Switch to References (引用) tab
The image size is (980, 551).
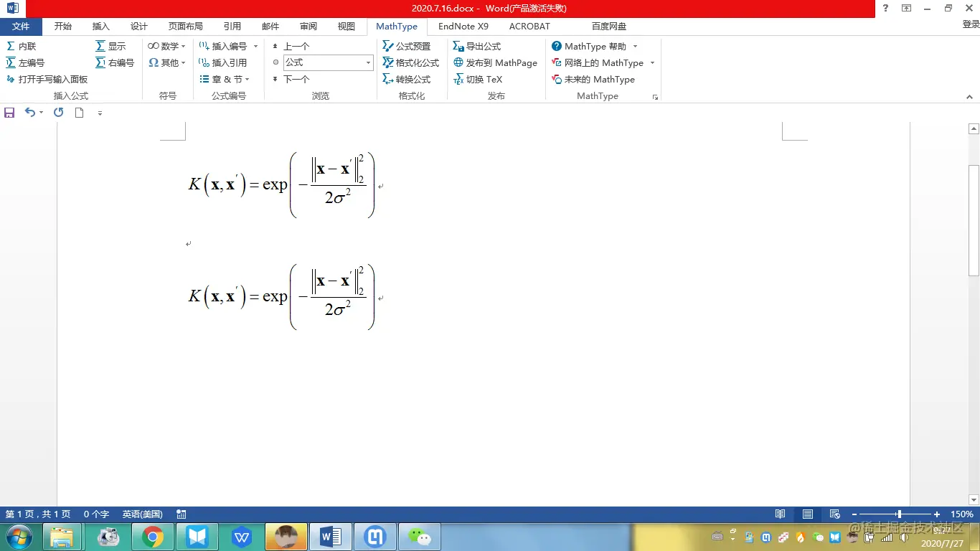tap(232, 27)
